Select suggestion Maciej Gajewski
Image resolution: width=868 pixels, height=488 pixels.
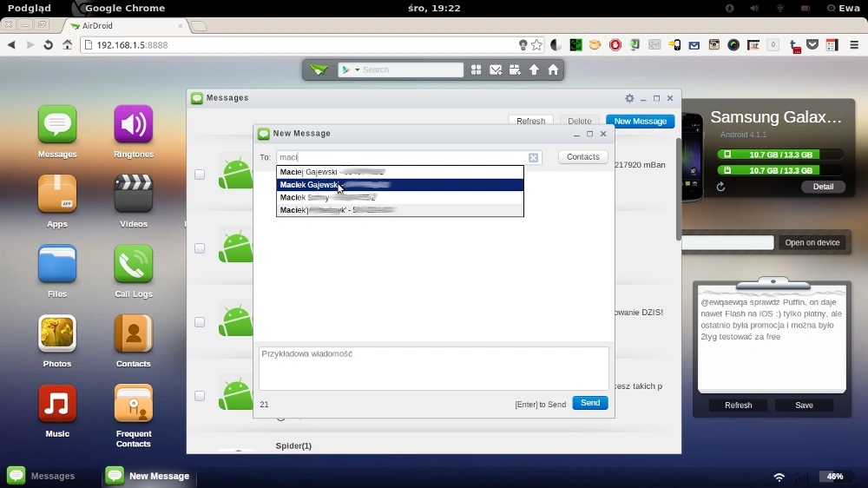click(x=399, y=172)
